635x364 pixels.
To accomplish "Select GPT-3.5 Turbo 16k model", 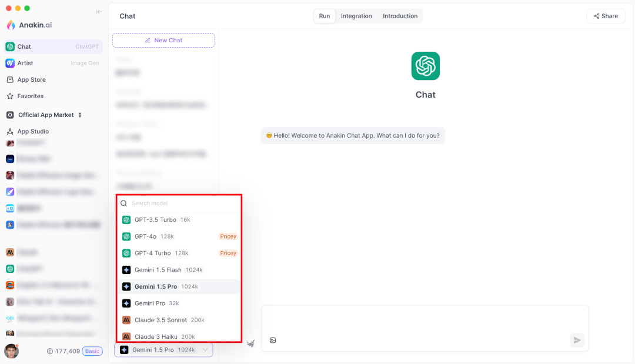I will [179, 220].
